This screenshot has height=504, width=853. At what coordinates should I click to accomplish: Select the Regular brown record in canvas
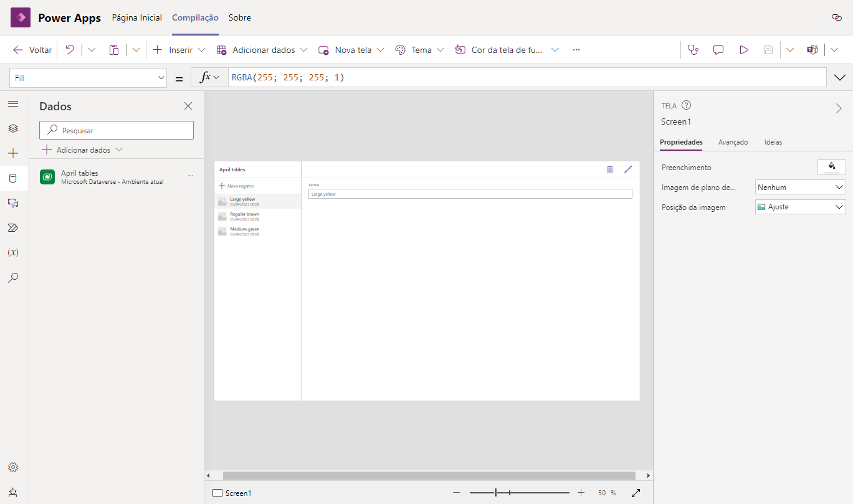point(257,216)
